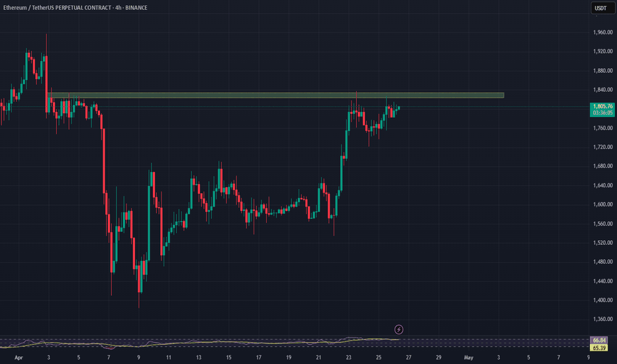Screen dimensions: 617x364
Task: Click the current price label 1,805.76
Action: 602,107
